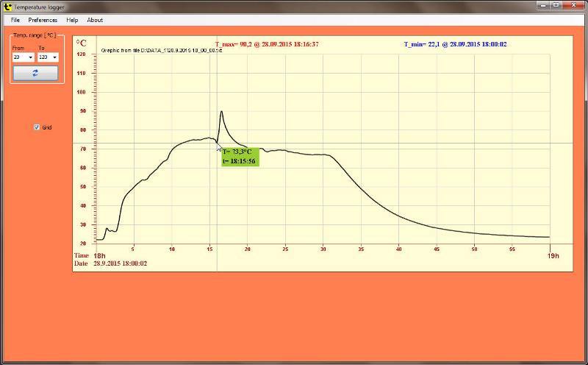Open the File menu
Image resolution: width=588 pixels, height=365 pixels.
(x=15, y=20)
